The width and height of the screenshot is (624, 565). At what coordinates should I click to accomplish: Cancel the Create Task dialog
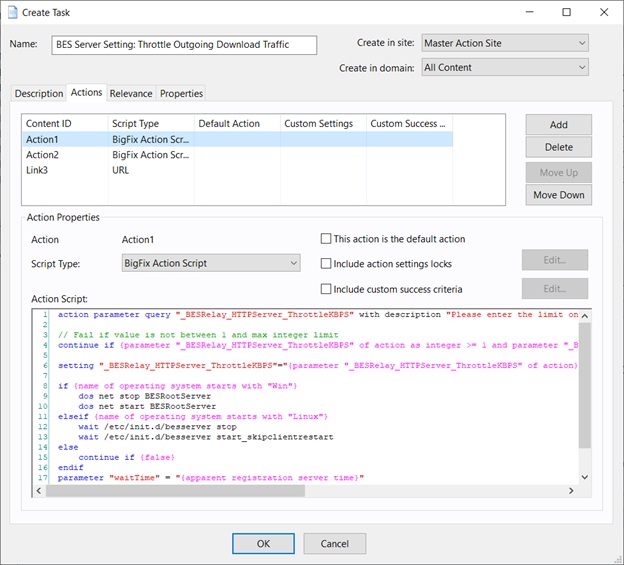tap(334, 544)
